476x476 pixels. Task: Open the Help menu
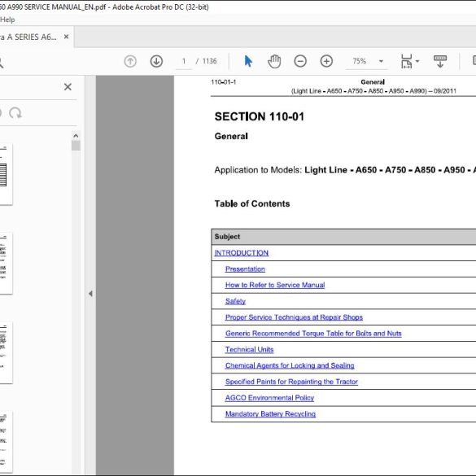pyautogui.click(x=7, y=20)
